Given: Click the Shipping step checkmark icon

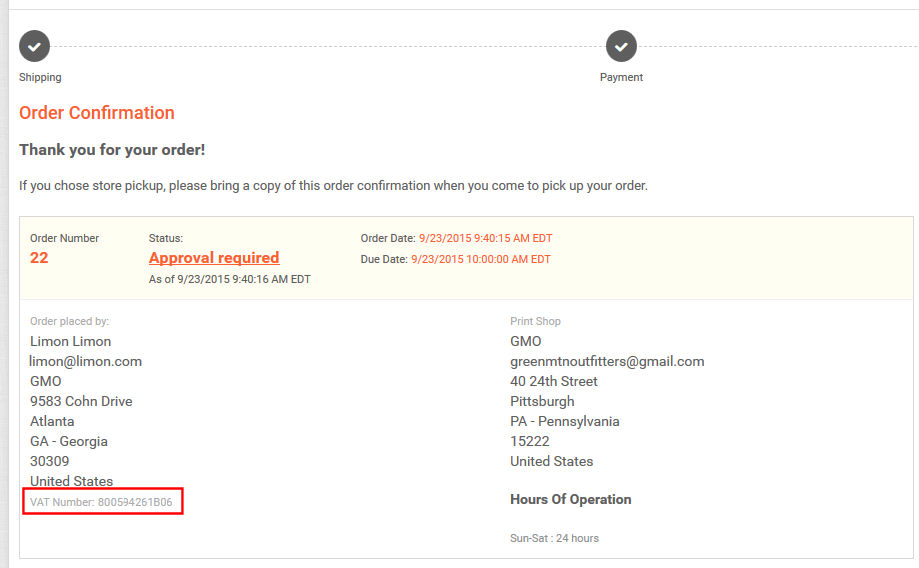Looking at the screenshot, I should point(34,46).
